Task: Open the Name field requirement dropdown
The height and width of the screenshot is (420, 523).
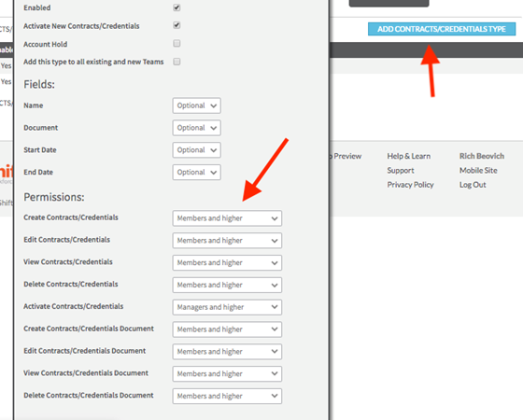Action: 196,105
